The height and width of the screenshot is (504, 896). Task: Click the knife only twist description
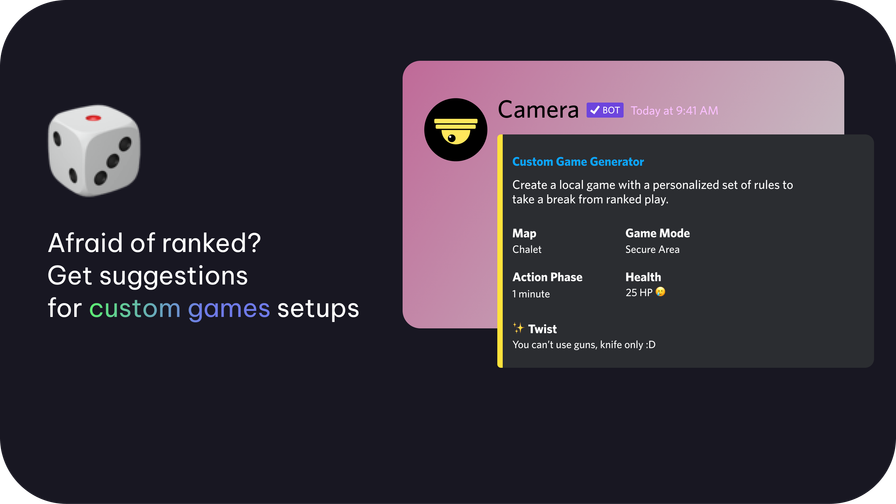click(583, 345)
